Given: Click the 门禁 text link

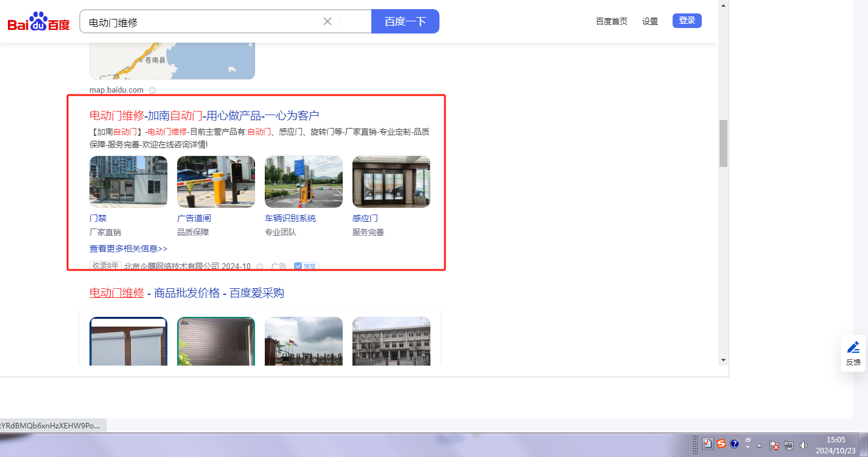Looking at the screenshot, I should point(98,218).
